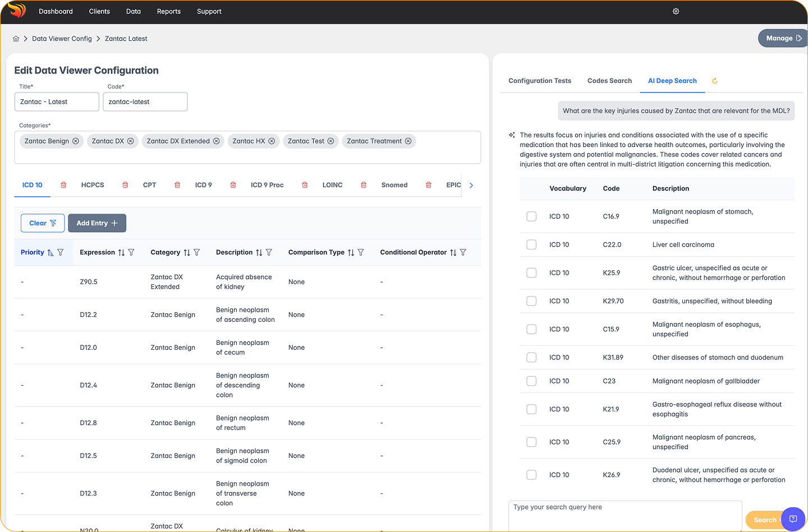Image resolution: width=808 pixels, height=532 pixels.
Task: Go to home via breadcrumb house icon
Action: [16, 39]
